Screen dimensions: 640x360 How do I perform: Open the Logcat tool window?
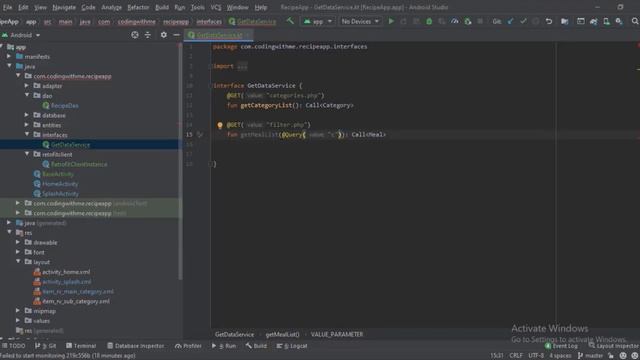point(292,346)
